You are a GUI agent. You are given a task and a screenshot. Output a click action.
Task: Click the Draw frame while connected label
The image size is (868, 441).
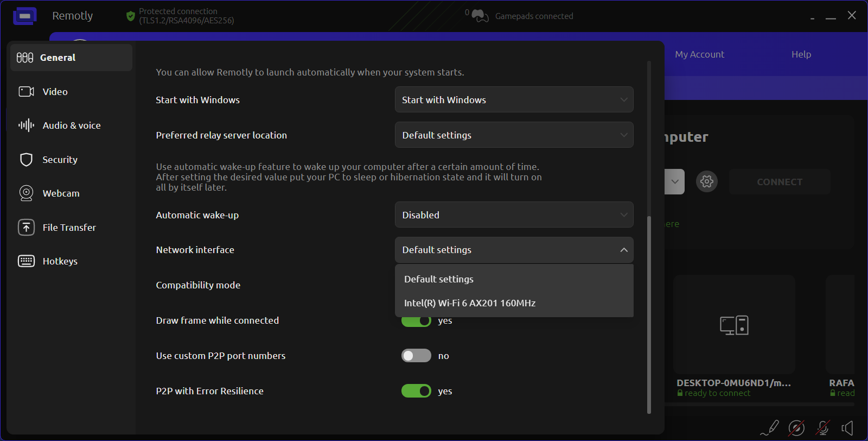(218, 320)
